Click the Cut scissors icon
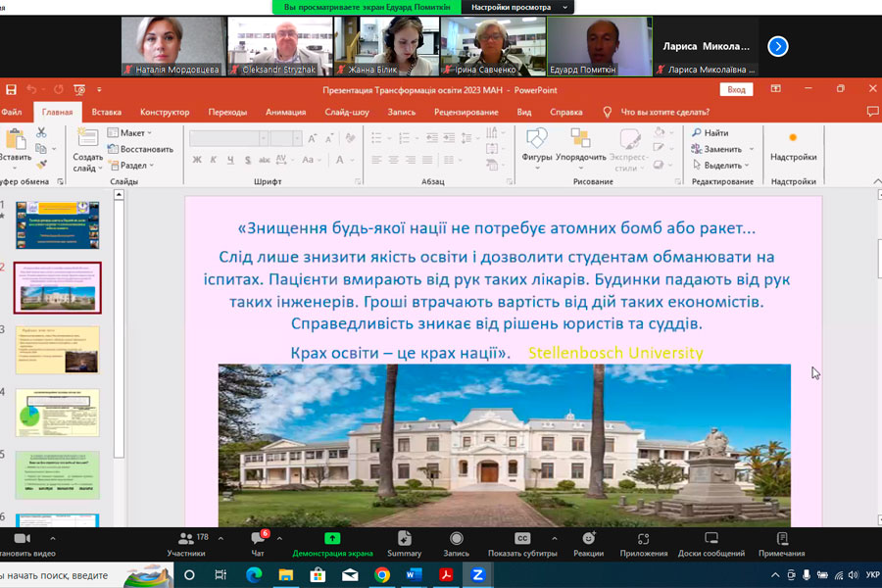The image size is (882, 588). (x=41, y=132)
